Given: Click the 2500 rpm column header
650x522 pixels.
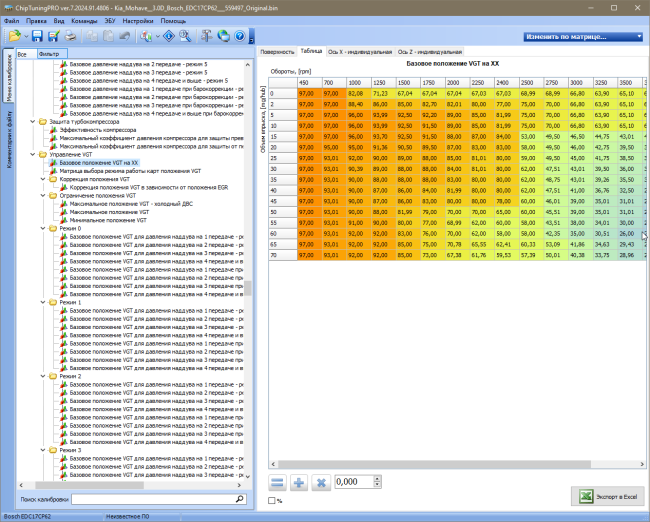Looking at the screenshot, I should 531,83.
